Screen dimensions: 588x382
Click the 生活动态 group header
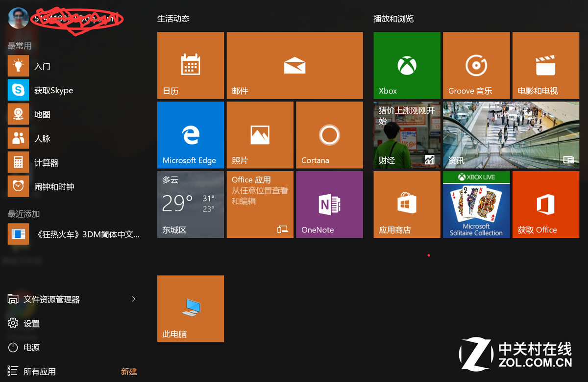point(173,19)
